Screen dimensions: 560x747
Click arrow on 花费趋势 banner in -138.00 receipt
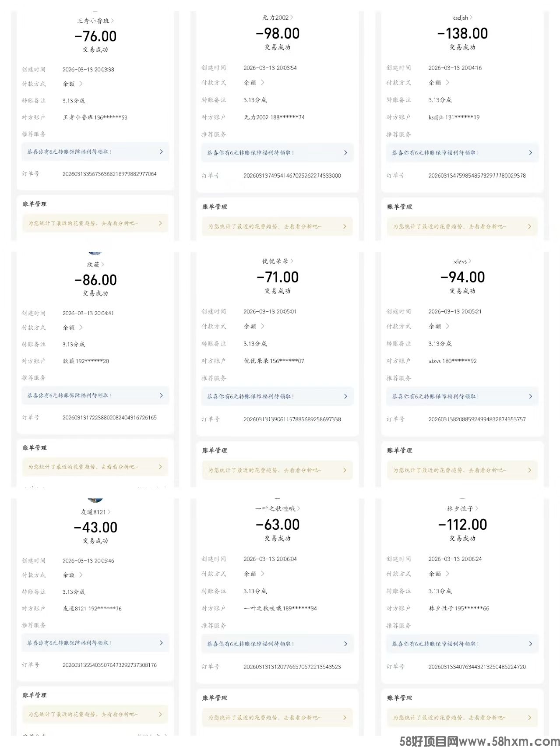click(529, 226)
